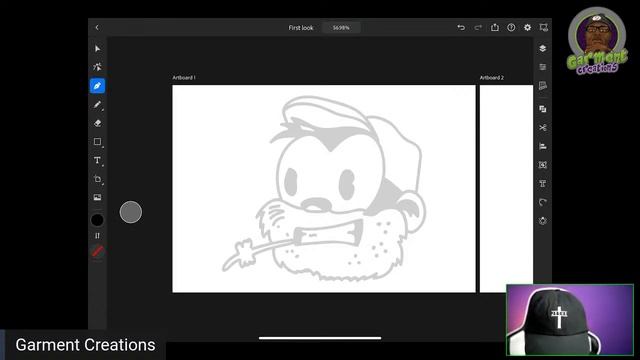Open the Precision panel
The height and width of the screenshot is (360, 640).
pyautogui.click(x=542, y=86)
